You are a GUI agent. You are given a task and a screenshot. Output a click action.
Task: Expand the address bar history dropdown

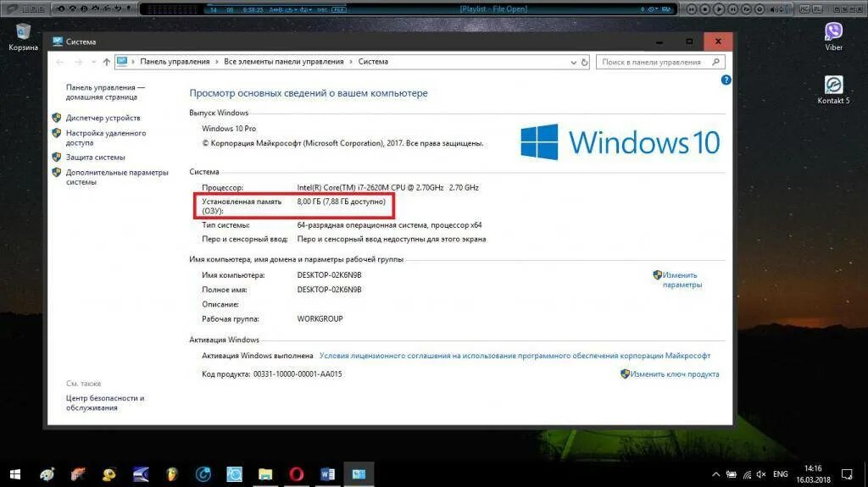click(x=574, y=63)
